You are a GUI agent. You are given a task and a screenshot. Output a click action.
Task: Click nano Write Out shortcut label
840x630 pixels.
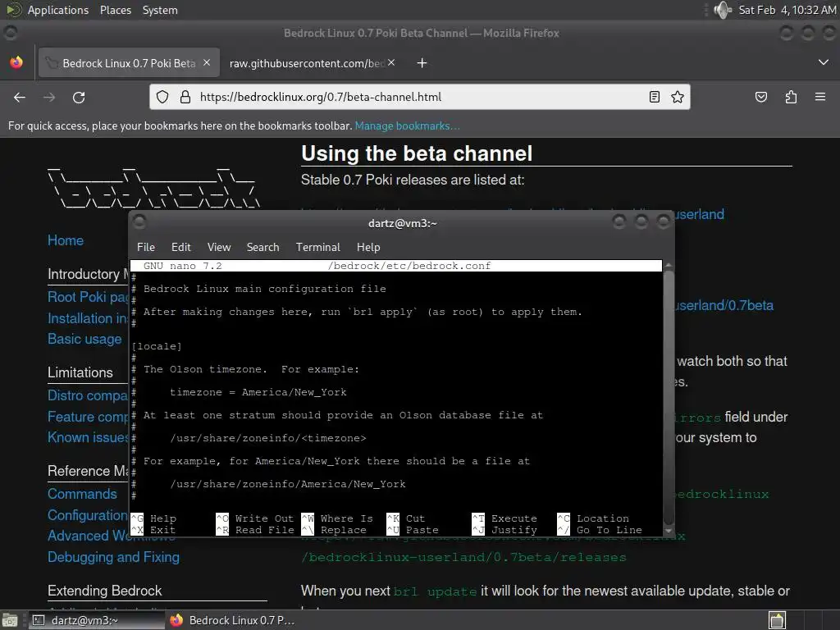pyautogui.click(x=264, y=518)
